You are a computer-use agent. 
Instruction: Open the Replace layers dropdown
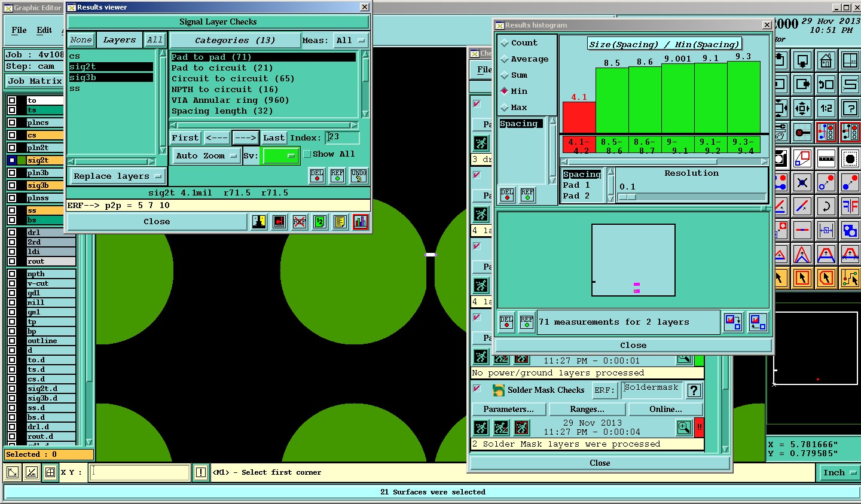click(118, 176)
